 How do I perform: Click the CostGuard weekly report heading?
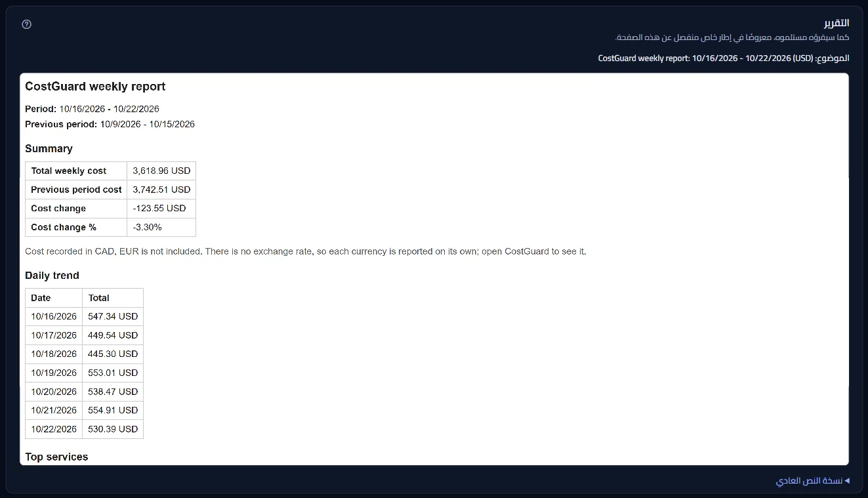click(95, 87)
